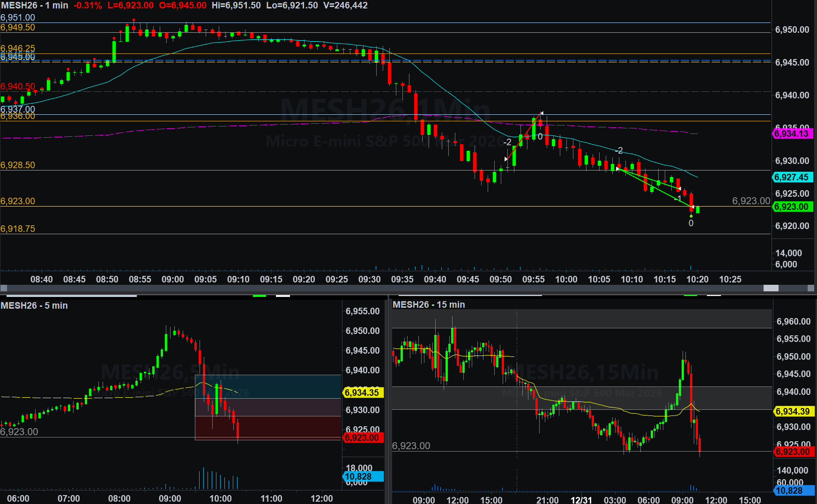The width and height of the screenshot is (817, 504).
Task: Click the left arrow of the horizontal scrollbar
Action: coord(4,288)
